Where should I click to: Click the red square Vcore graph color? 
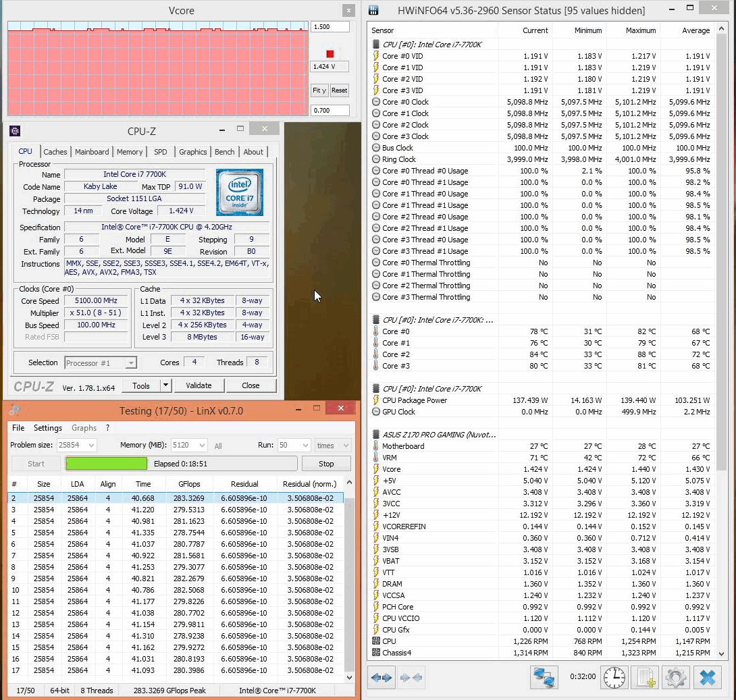pos(330,53)
